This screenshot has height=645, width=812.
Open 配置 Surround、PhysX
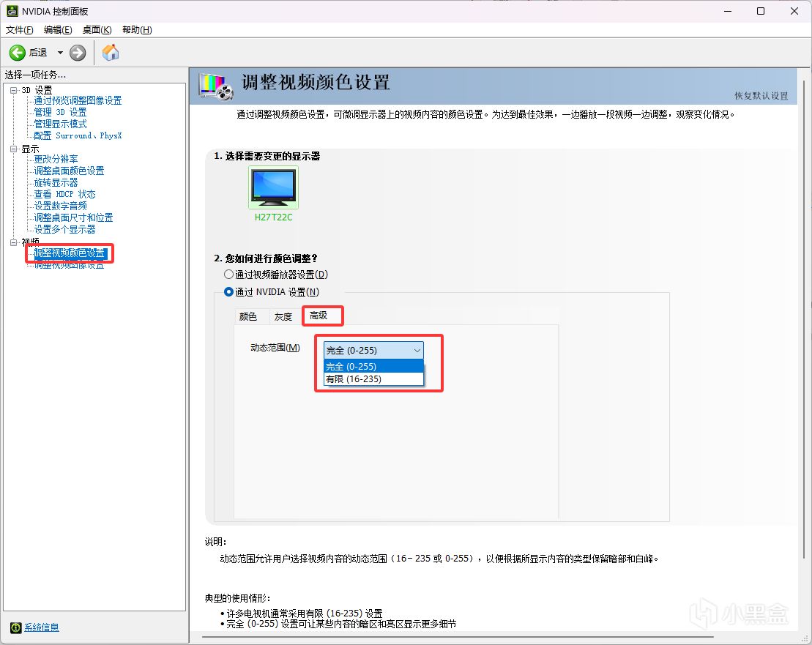pyautogui.click(x=78, y=135)
